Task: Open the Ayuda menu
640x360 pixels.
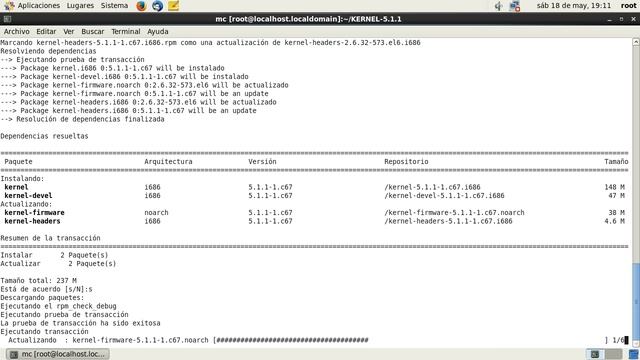Action: [158, 31]
